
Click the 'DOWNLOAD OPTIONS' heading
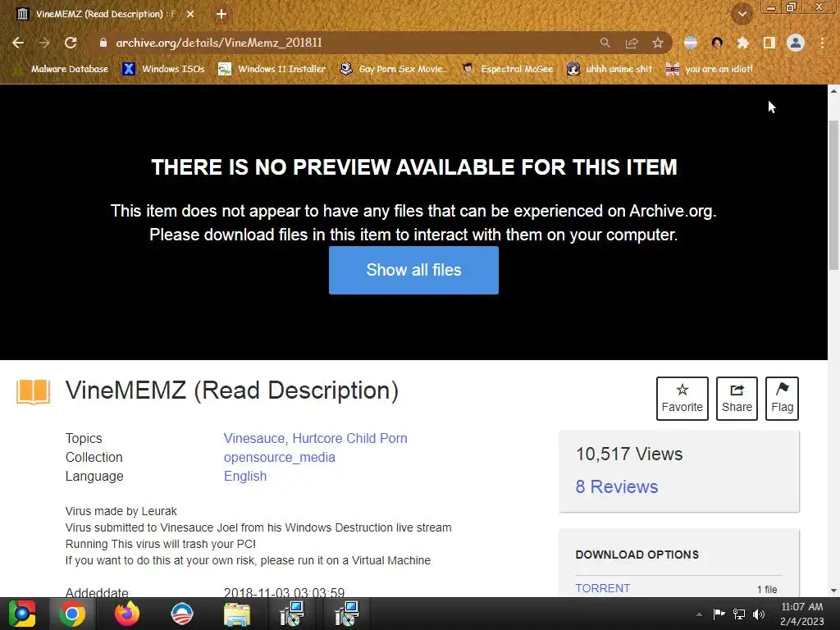tap(637, 555)
